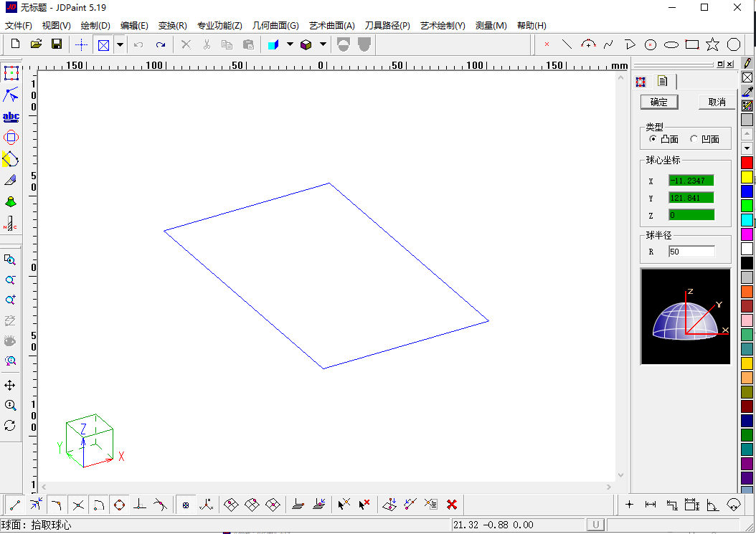Click the zoom window tool

10,260
